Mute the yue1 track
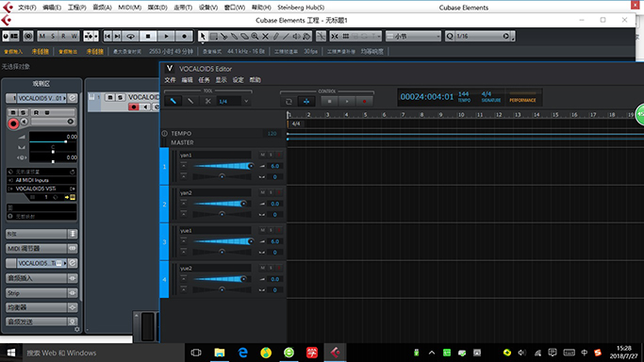Screen dimensions: 644x362 (x=263, y=230)
